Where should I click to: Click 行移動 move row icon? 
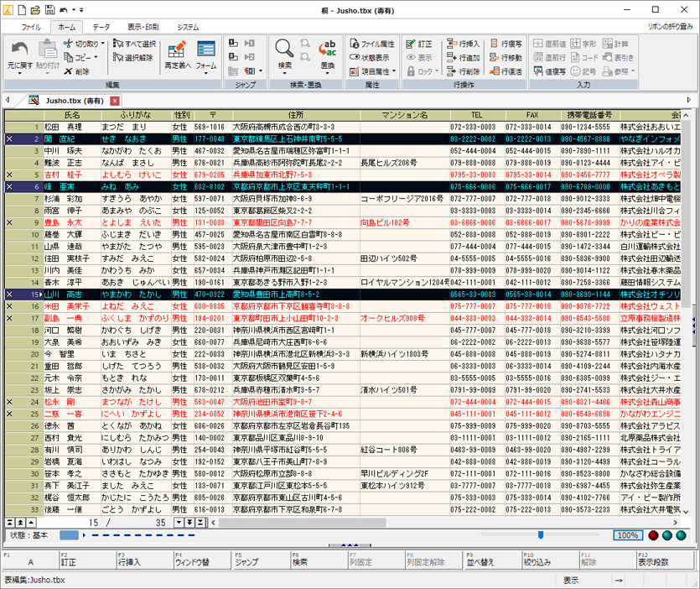[x=495, y=57]
